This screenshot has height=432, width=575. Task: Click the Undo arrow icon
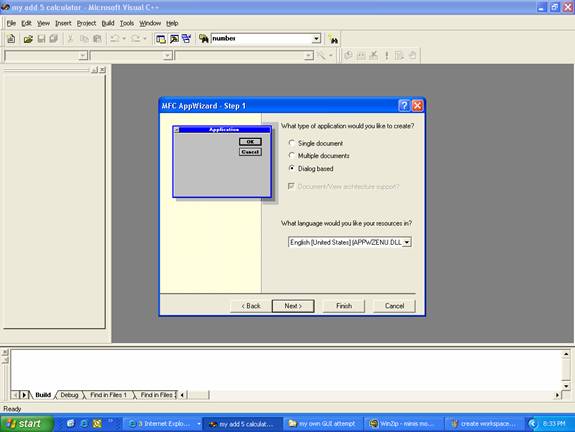coord(115,39)
